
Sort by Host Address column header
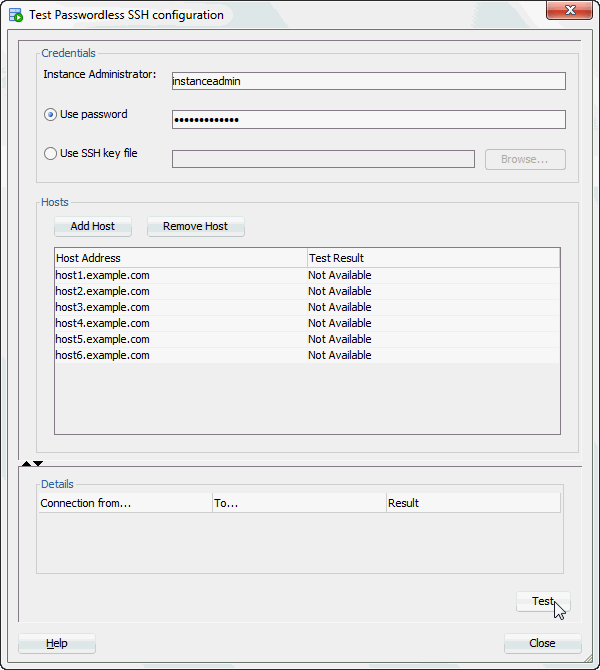tap(181, 258)
